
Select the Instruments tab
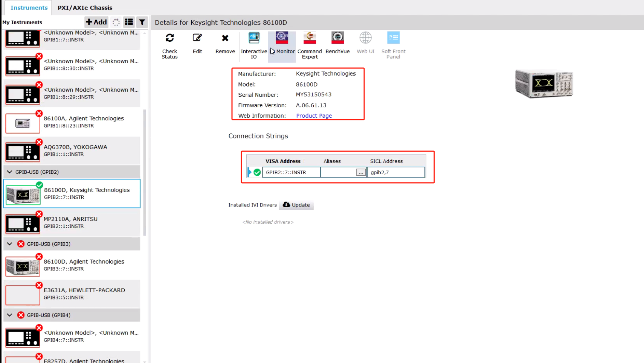coord(29,8)
